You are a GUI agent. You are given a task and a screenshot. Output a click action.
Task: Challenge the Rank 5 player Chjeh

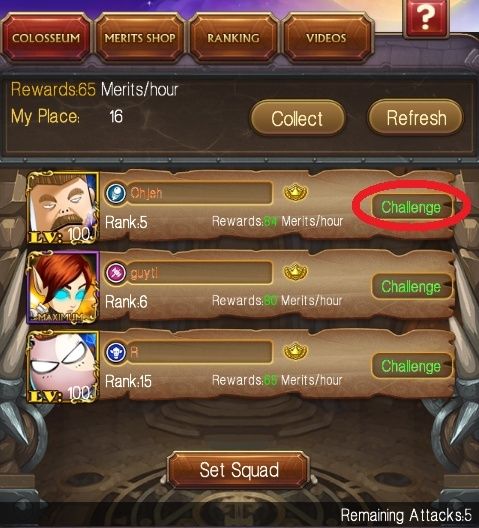[411, 207]
